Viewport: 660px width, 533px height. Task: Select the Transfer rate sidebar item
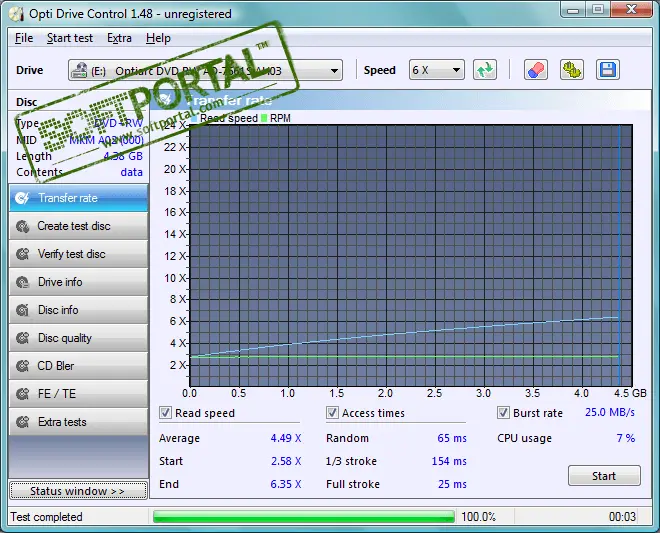78,198
